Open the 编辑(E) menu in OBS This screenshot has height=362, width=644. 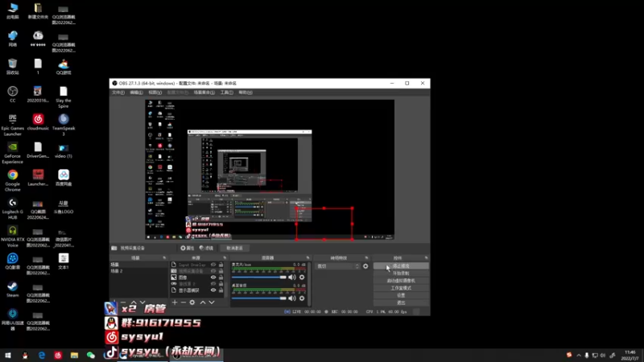coord(136,93)
